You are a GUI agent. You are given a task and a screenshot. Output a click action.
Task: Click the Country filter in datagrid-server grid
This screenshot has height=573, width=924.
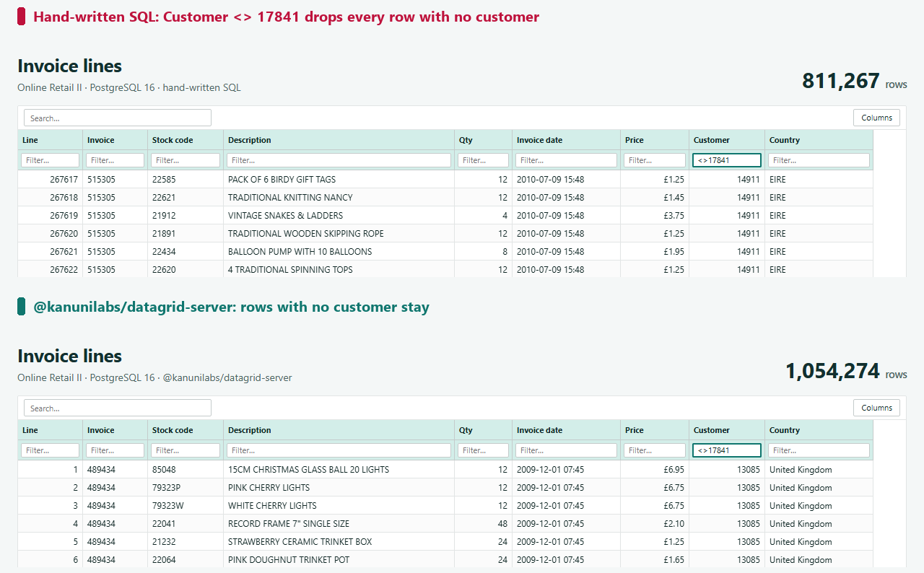coord(819,450)
